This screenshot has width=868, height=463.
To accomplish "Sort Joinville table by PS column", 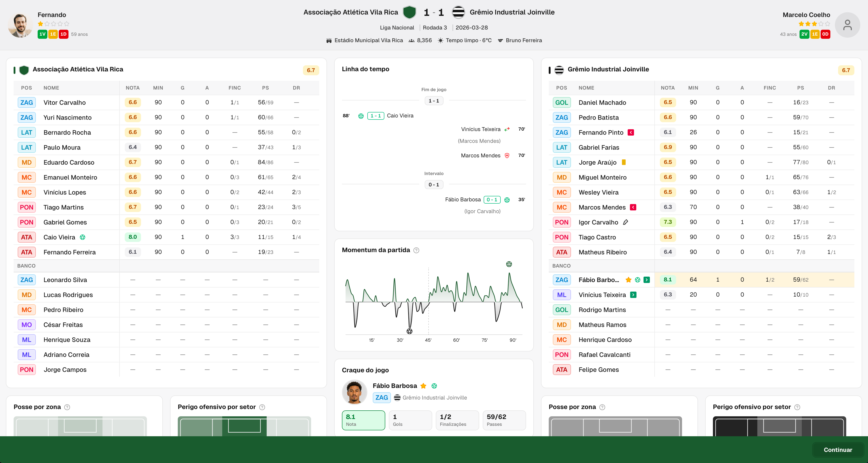I will (801, 88).
